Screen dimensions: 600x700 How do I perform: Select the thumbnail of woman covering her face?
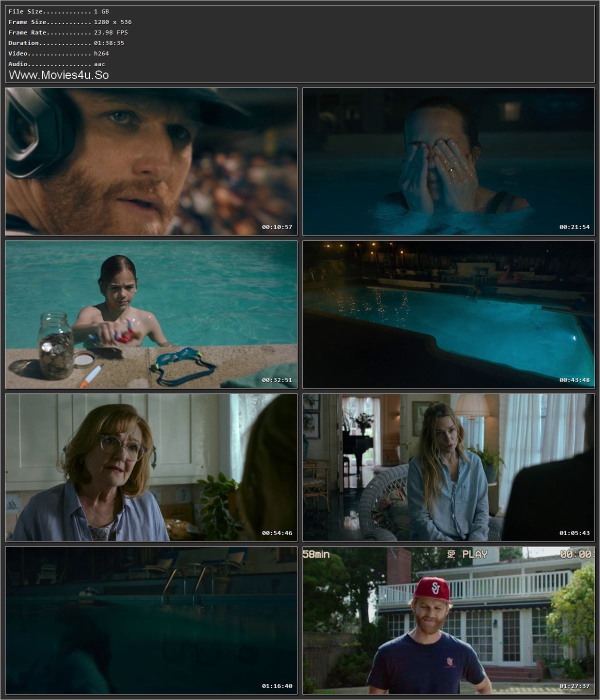click(447, 160)
